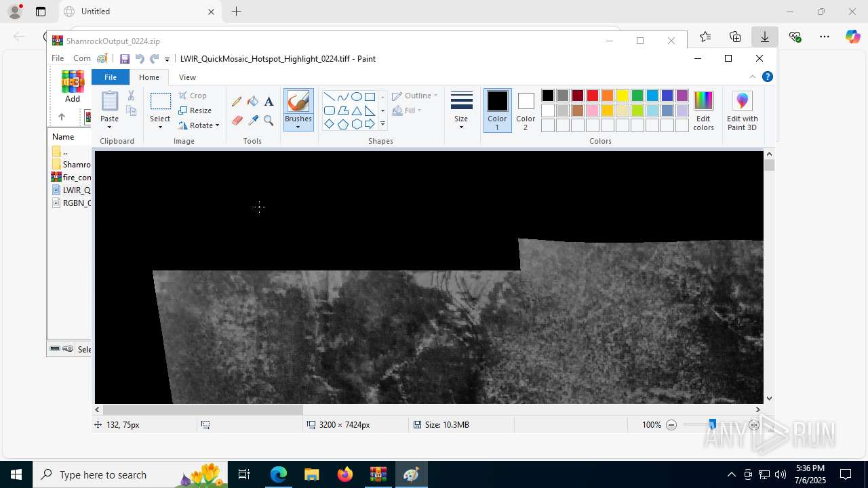Viewport: 868px width, 488px height.
Task: Open Edit colors dialog
Action: coord(704,110)
